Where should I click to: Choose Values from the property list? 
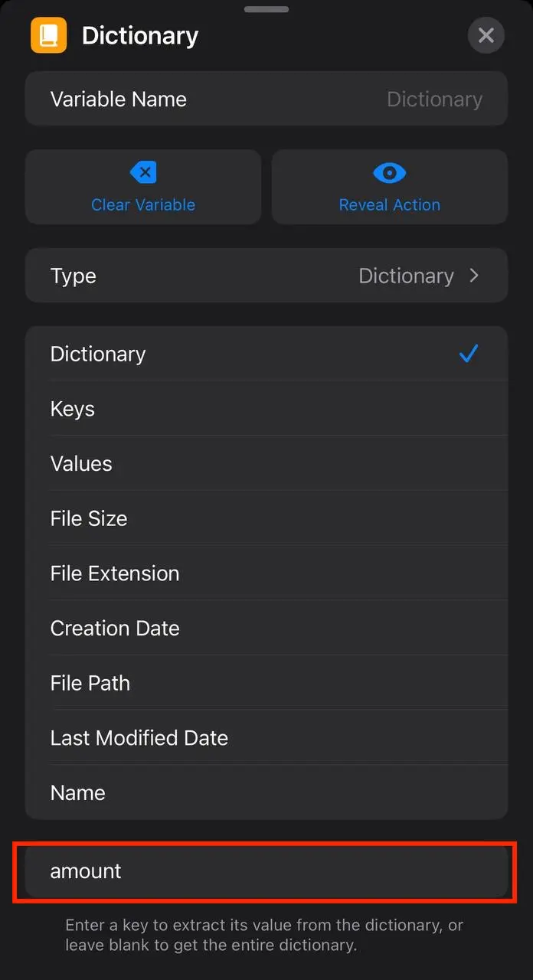coord(266,463)
